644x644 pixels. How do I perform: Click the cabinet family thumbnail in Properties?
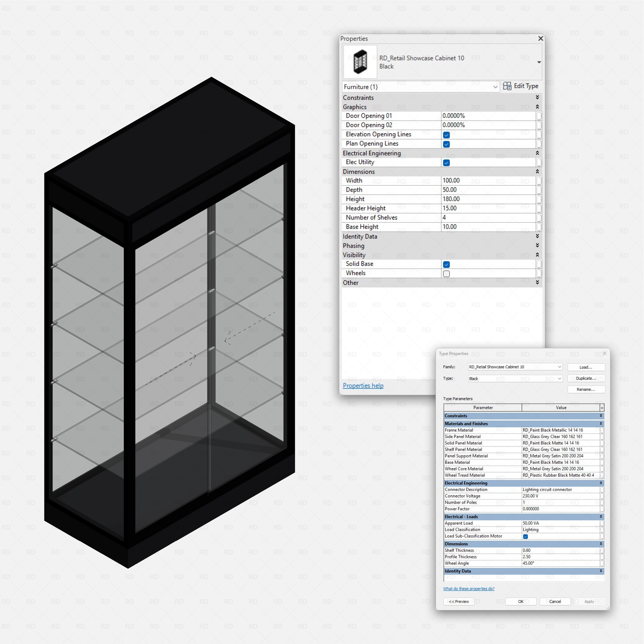(360, 62)
